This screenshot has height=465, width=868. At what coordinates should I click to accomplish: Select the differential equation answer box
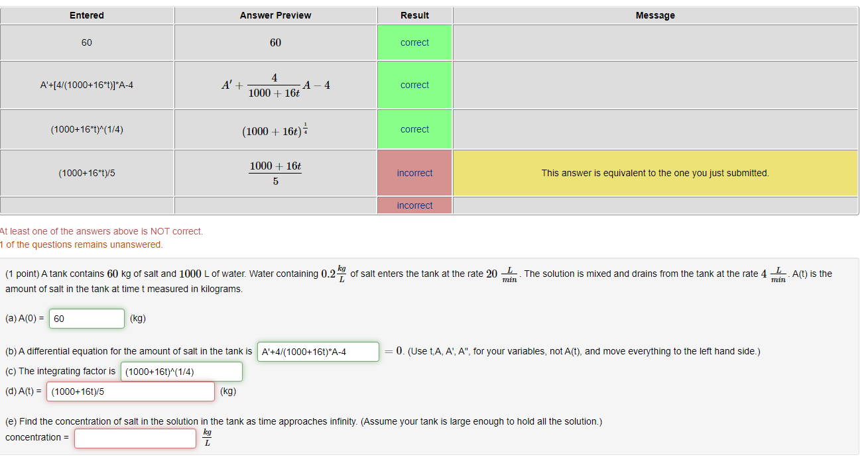point(318,352)
